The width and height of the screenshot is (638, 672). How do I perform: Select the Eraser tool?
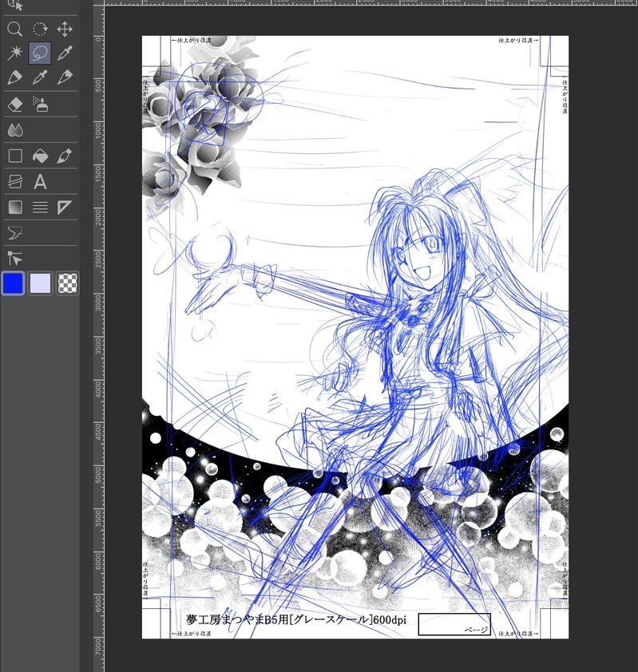14,104
